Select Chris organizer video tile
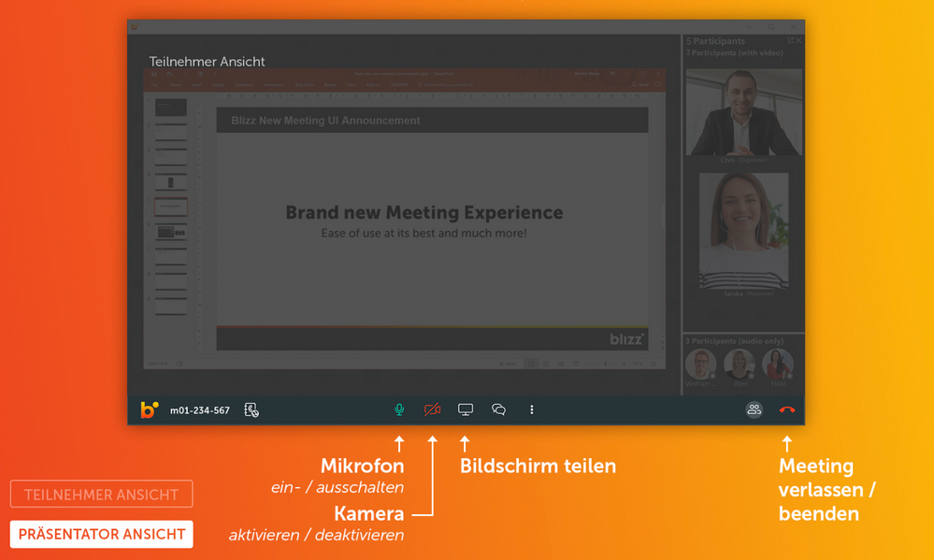The image size is (934, 560). [x=744, y=112]
